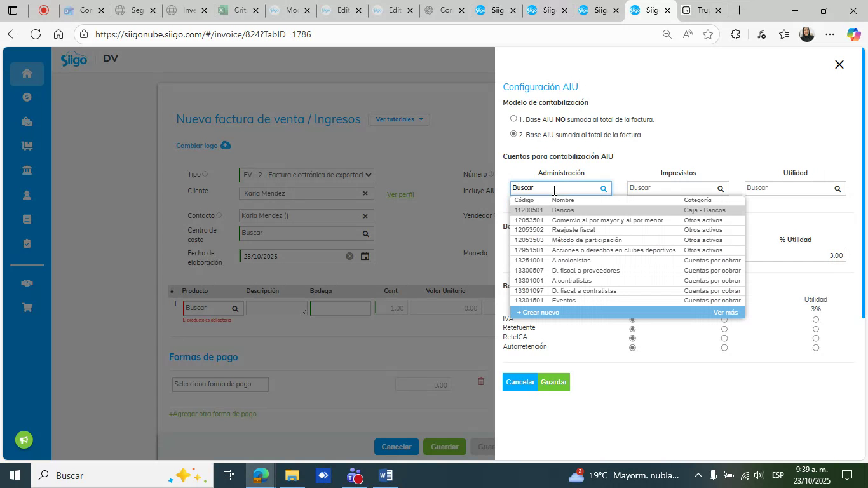Screen dimensions: 868x488
Task: Open Word from the Windows taskbar
Action: pyautogui.click(x=385, y=475)
